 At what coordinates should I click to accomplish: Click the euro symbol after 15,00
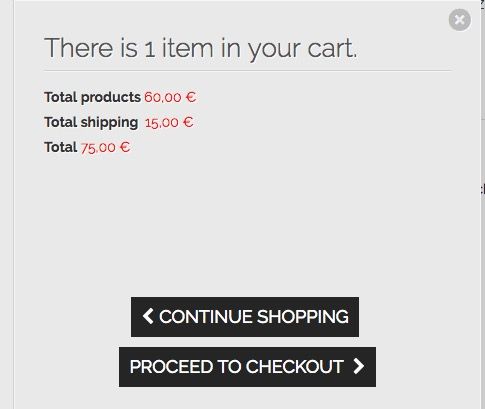pos(188,122)
